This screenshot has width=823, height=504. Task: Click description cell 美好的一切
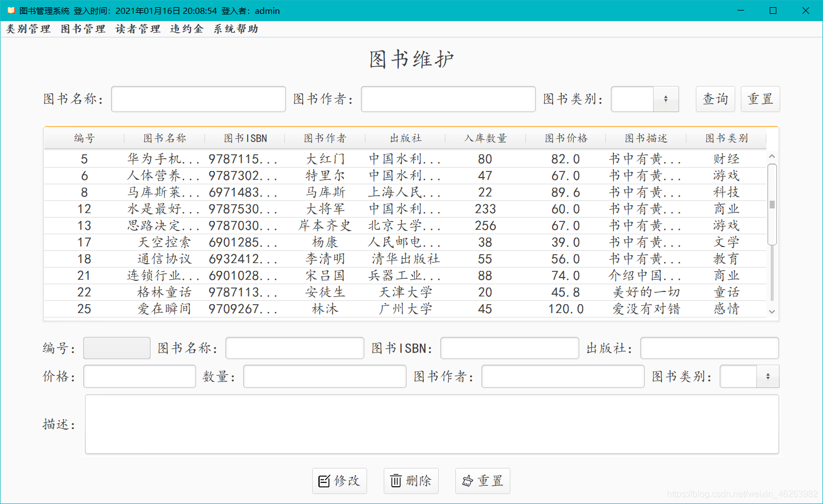click(x=646, y=293)
